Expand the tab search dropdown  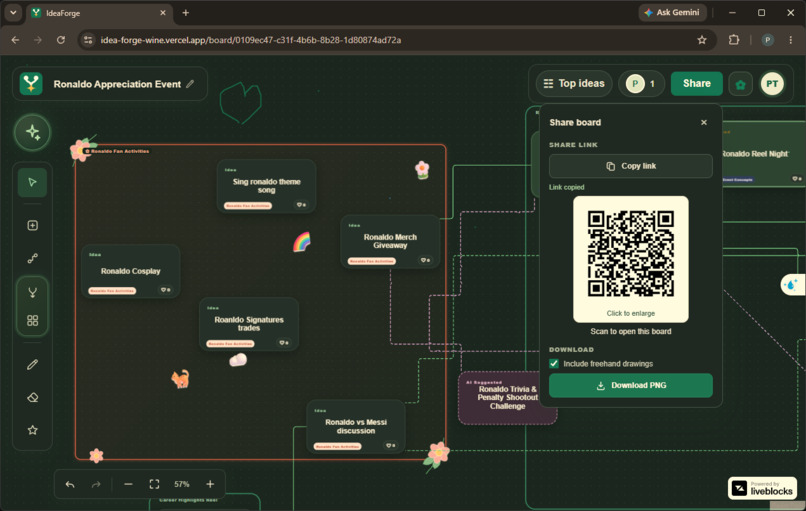[13, 13]
